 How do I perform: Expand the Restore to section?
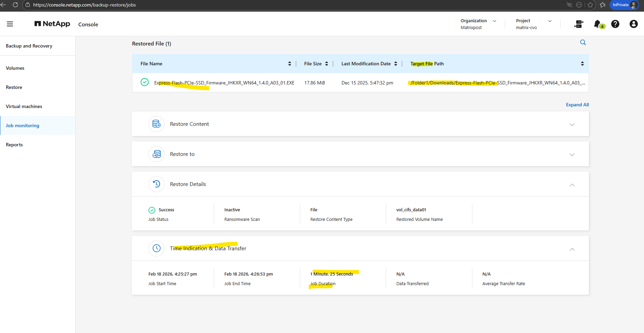(572, 155)
